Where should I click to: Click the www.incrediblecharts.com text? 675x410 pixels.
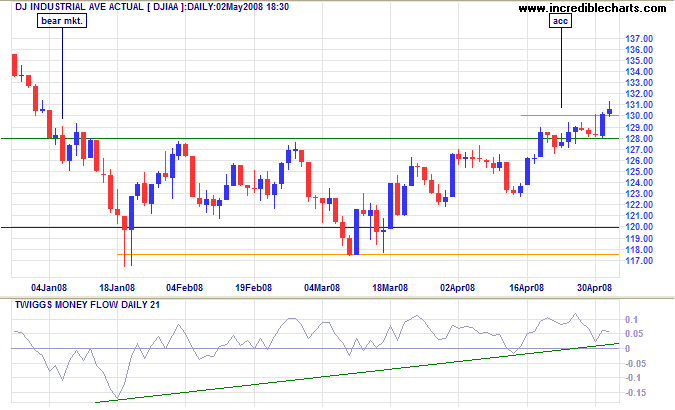(x=592, y=8)
